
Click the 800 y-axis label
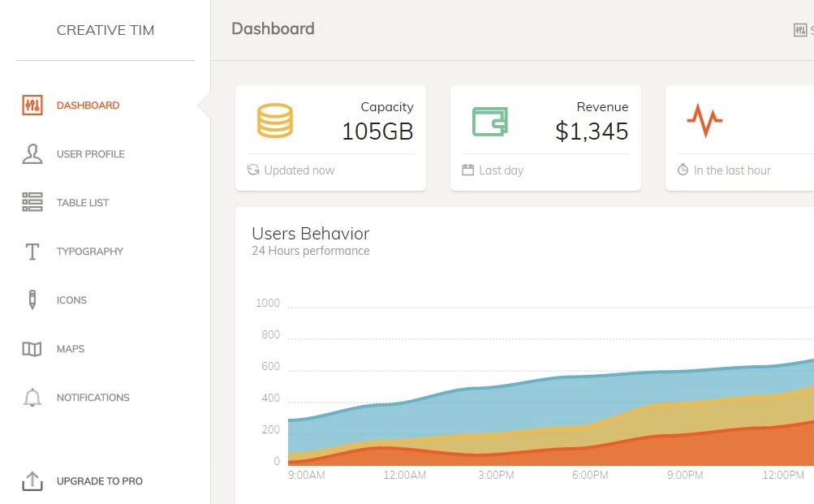point(270,335)
